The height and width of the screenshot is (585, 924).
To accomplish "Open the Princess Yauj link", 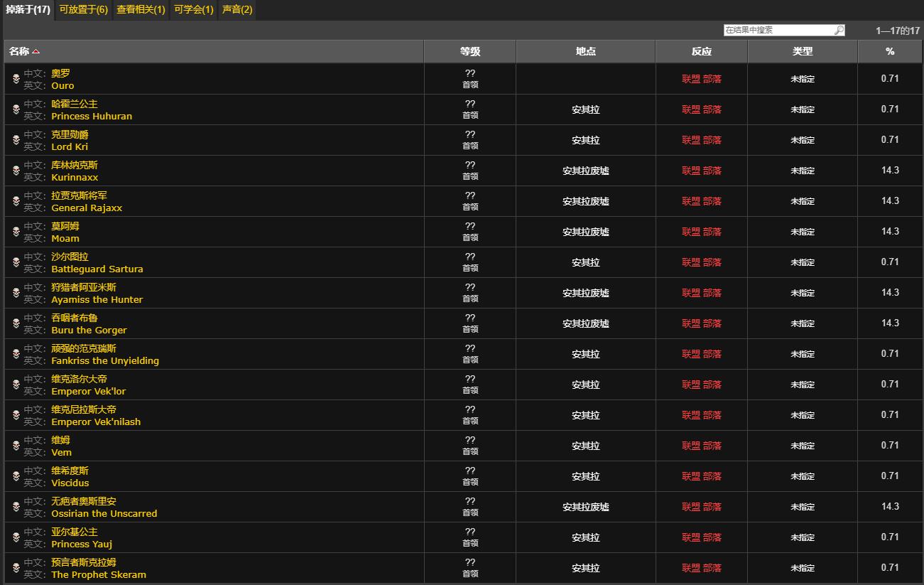I will click(82, 544).
